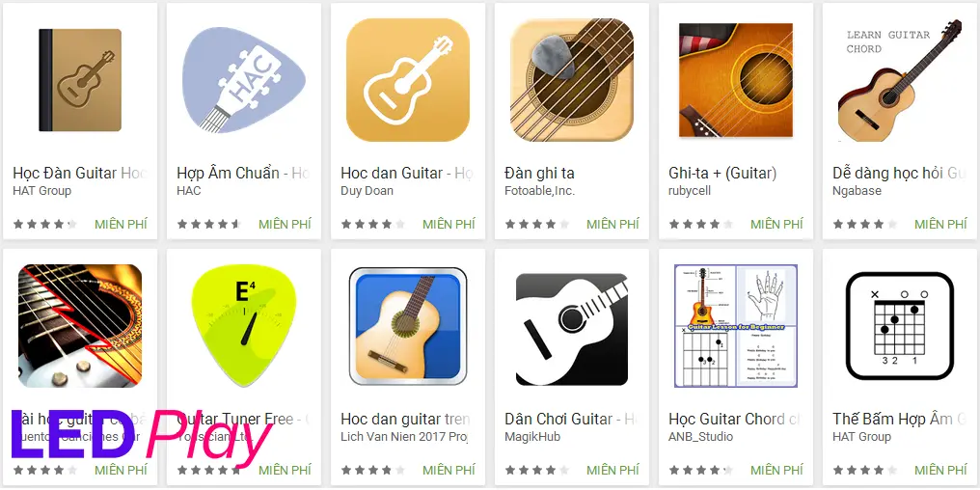The image size is (980, 490).
Task: Click the Hợp Âm Chuẩn app title
Action: pyautogui.click(x=228, y=173)
